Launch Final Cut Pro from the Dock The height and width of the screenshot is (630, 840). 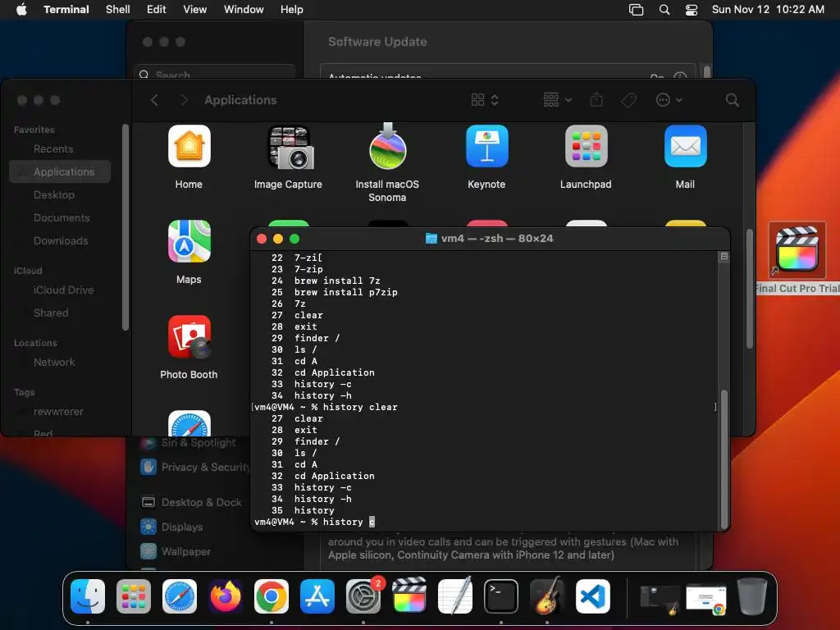(x=409, y=596)
